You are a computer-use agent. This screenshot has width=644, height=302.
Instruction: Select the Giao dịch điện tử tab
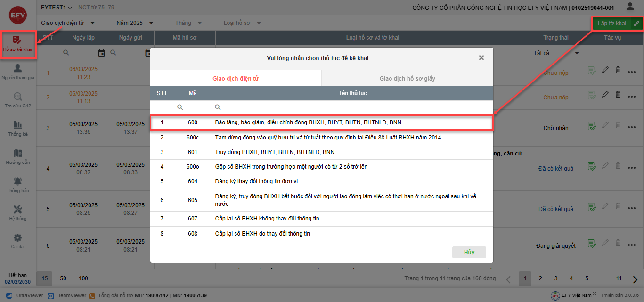tap(236, 79)
